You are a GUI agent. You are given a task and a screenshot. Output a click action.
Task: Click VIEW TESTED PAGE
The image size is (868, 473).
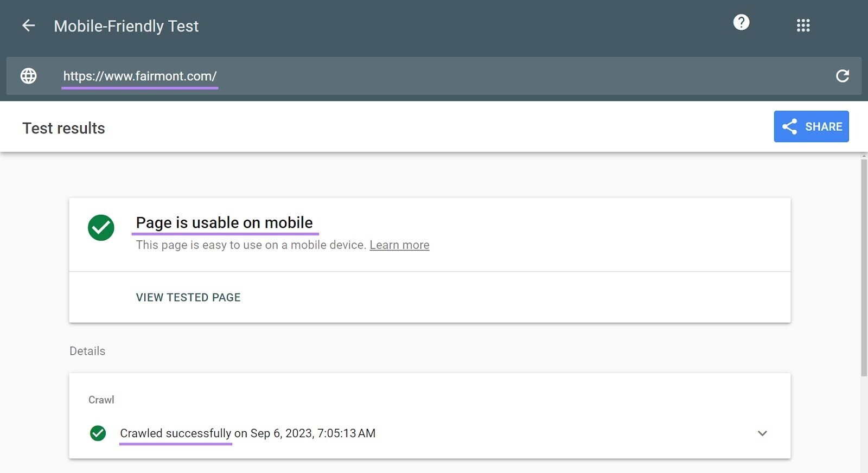coord(188,297)
